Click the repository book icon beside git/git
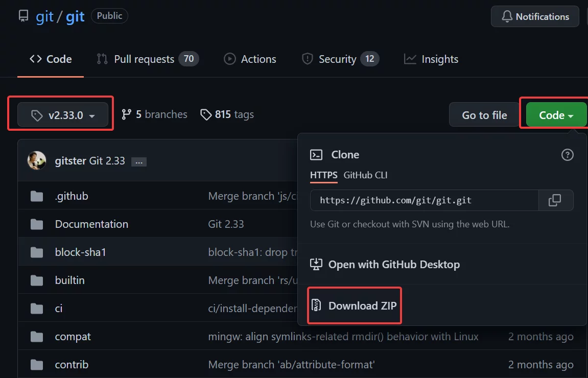This screenshot has height=378, width=588. click(x=23, y=16)
